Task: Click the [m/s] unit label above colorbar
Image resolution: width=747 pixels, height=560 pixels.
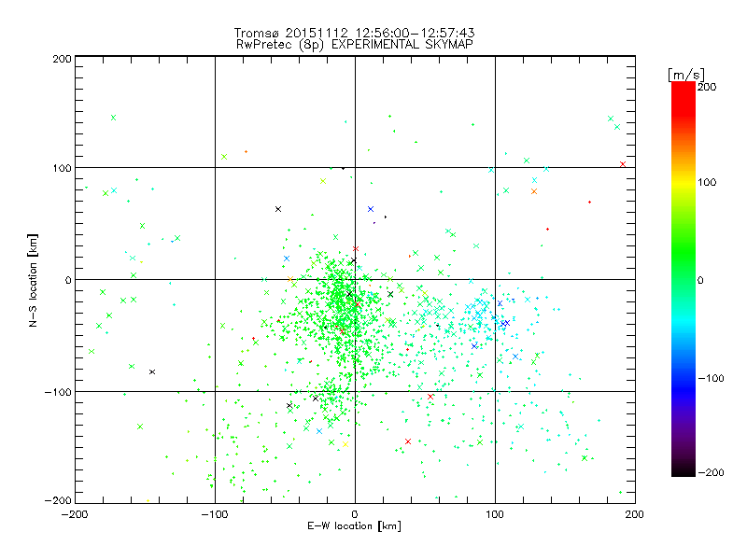Action: [x=686, y=75]
